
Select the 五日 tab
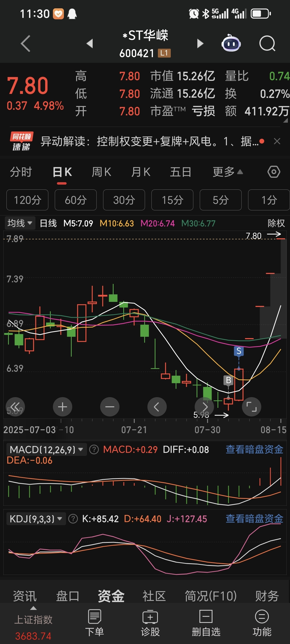click(x=180, y=172)
